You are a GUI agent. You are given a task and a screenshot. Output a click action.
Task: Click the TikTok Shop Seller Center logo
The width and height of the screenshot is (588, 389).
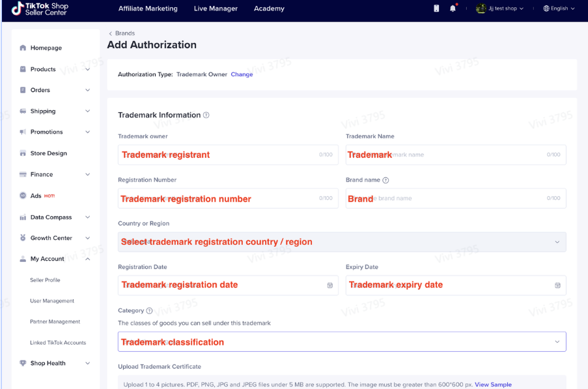pos(40,10)
